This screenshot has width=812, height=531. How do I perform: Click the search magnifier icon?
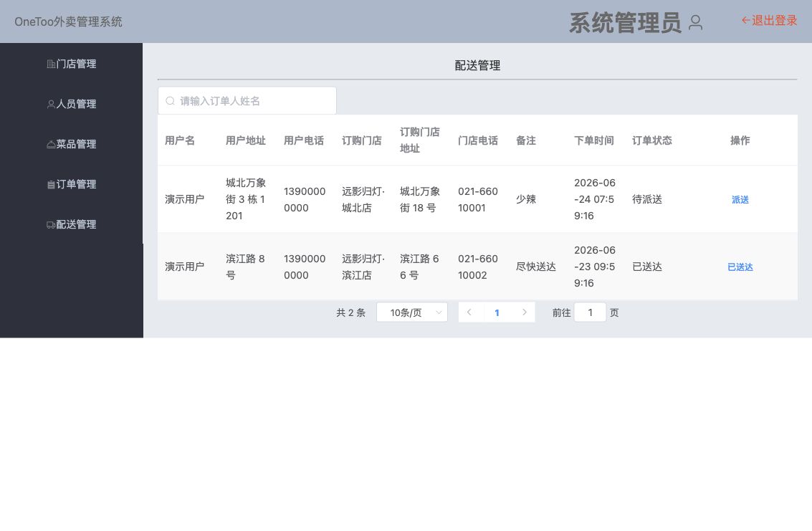point(170,101)
